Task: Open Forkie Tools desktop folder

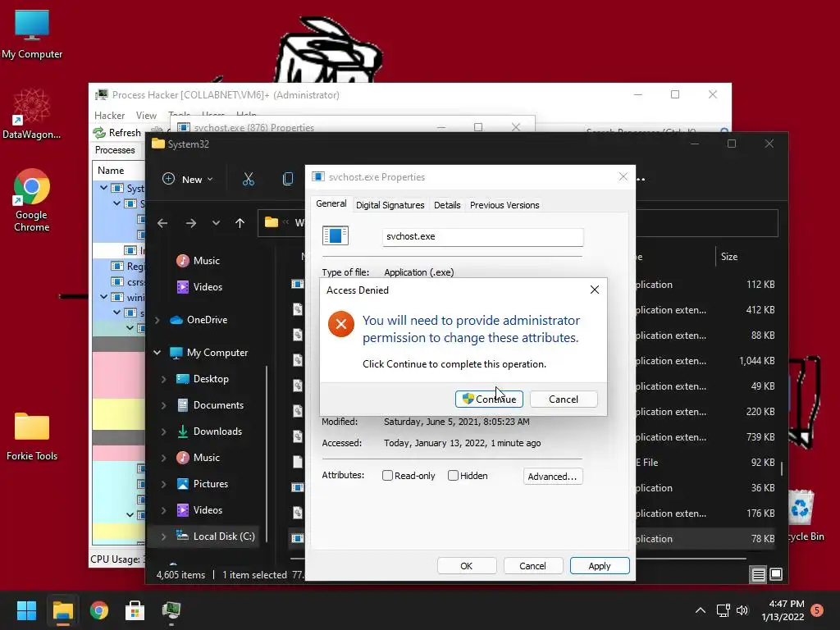Action: point(32,436)
